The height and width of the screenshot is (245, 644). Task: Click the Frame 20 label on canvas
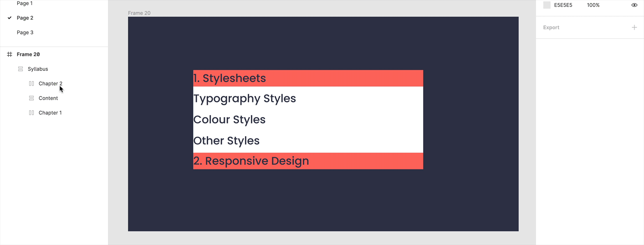point(139,13)
